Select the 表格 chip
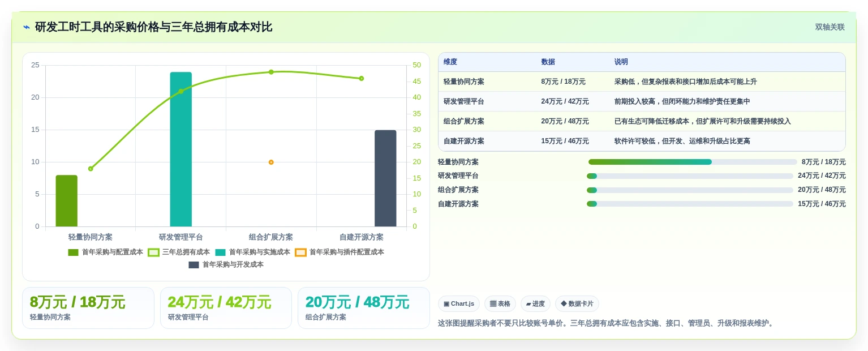The width and height of the screenshot is (868, 351). pos(500,304)
